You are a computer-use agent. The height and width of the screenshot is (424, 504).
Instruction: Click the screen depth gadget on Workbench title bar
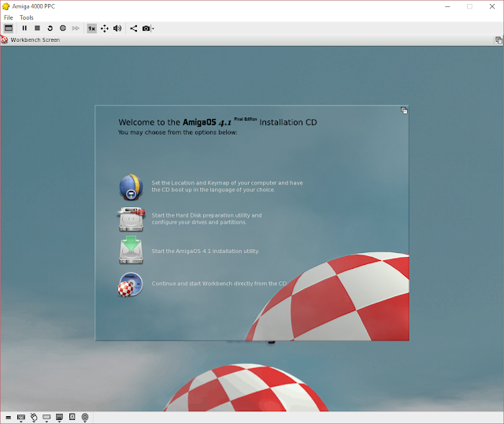[x=498, y=40]
